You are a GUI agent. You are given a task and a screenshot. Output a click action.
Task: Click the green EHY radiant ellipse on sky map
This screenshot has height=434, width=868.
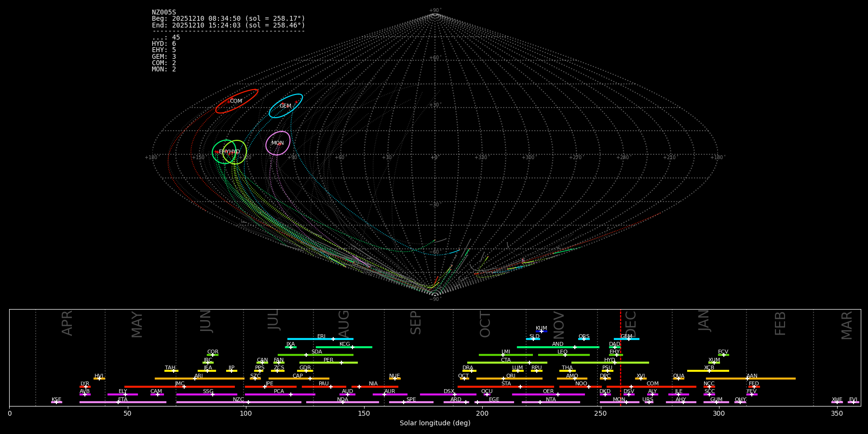[224, 152]
